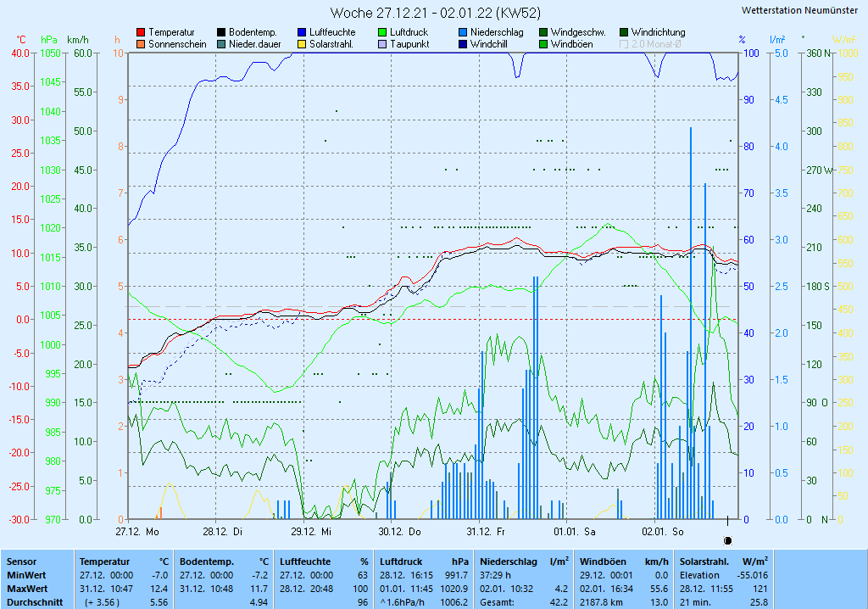This screenshot has width=868, height=609.
Task: Click the Solarstrahl. column header in the table
Action: [704, 562]
